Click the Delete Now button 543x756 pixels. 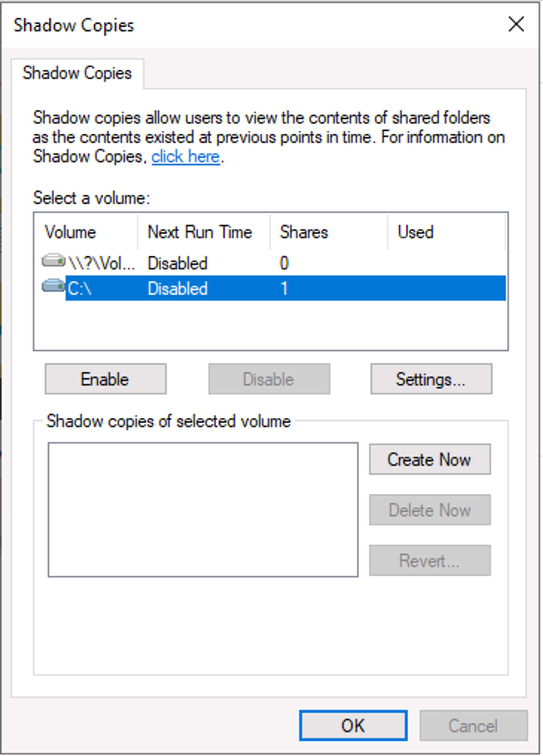click(x=429, y=510)
